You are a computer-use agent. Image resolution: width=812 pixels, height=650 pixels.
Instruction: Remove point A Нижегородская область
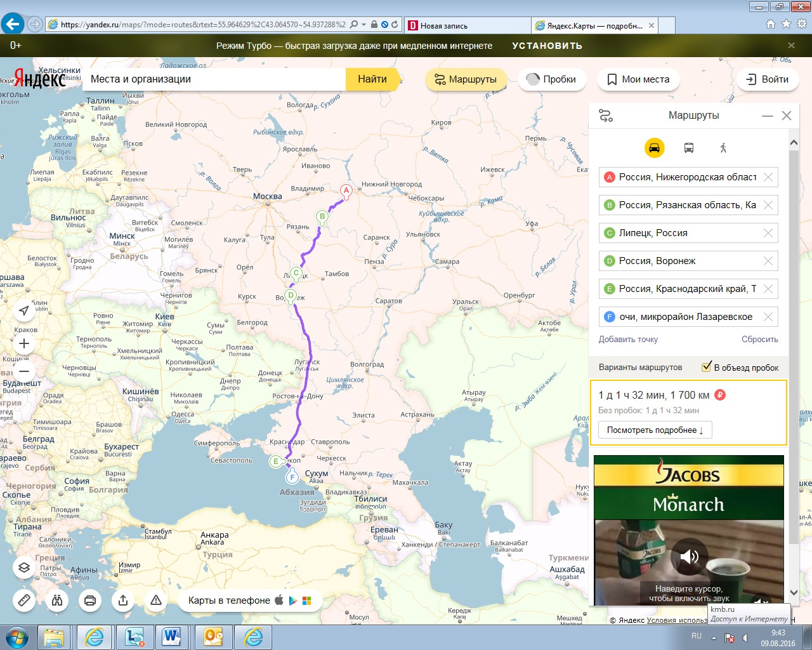[768, 177]
